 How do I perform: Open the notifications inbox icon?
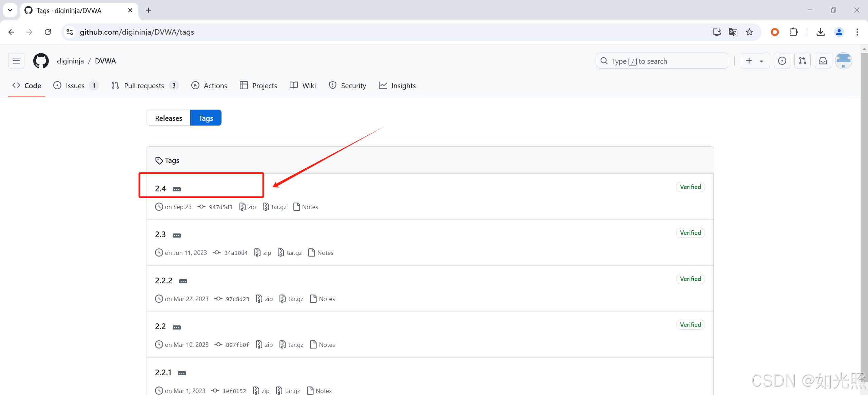(x=823, y=61)
